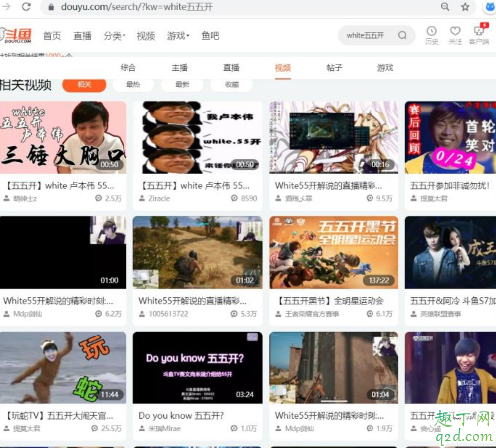The image size is (496, 448).
Task: Click the browser reload icon
Action: (26, 7)
